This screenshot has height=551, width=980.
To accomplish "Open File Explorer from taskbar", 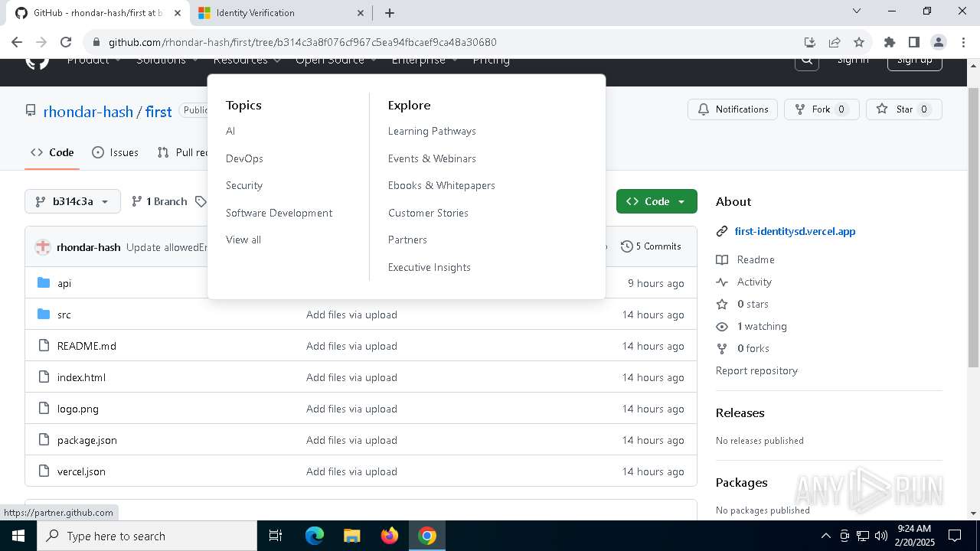I will [351, 536].
